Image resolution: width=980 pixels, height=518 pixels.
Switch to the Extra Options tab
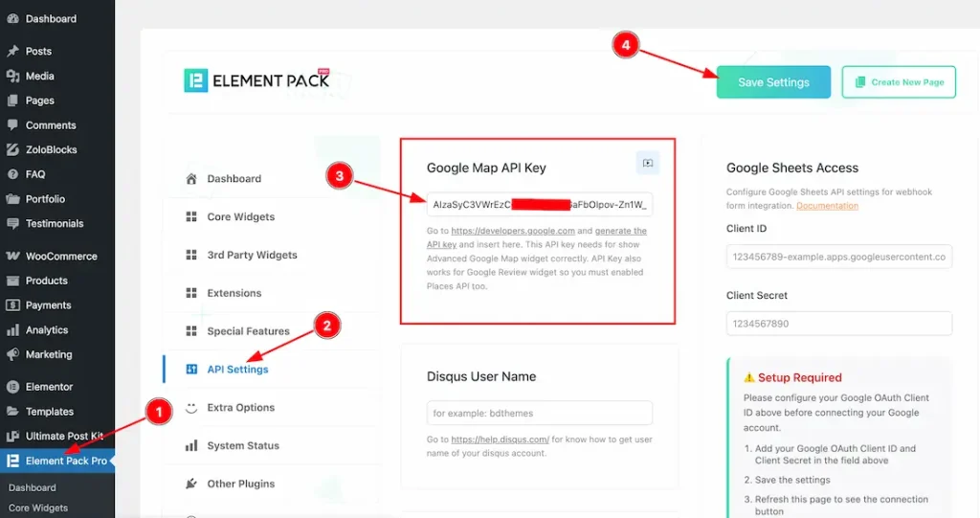point(273,407)
